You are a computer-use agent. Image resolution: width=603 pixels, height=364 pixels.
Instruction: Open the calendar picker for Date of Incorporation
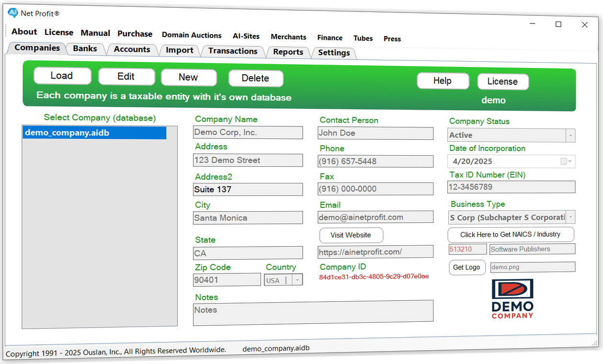coord(566,161)
